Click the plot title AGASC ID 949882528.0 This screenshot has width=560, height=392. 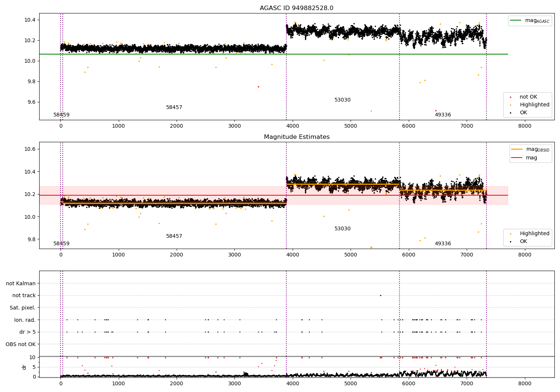click(296, 8)
